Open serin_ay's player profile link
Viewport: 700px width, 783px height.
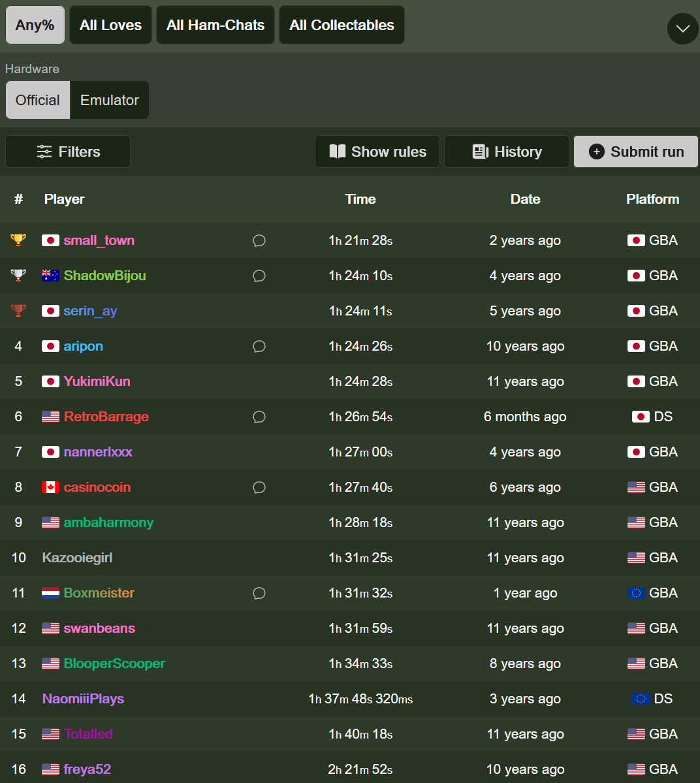pos(90,311)
